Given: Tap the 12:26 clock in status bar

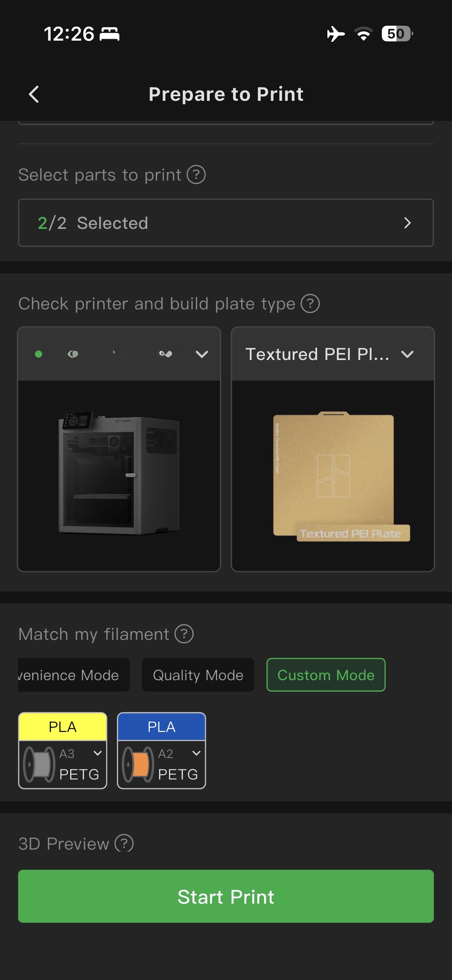Looking at the screenshot, I should coord(69,34).
